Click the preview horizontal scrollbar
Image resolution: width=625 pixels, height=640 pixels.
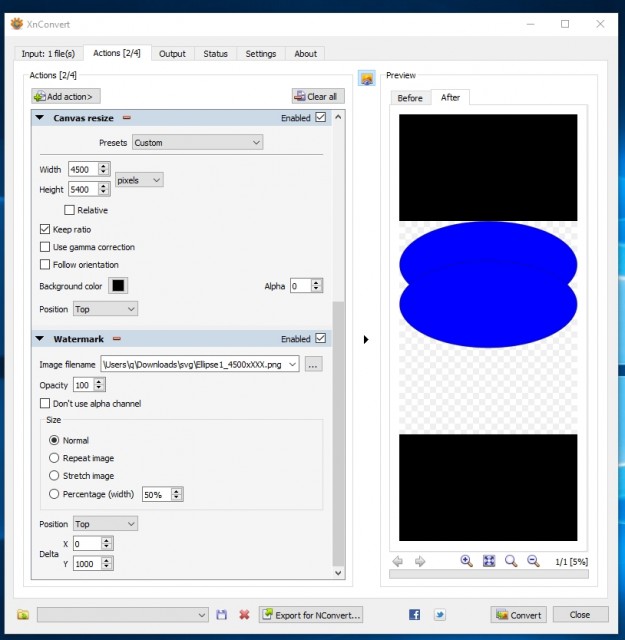pos(489,574)
